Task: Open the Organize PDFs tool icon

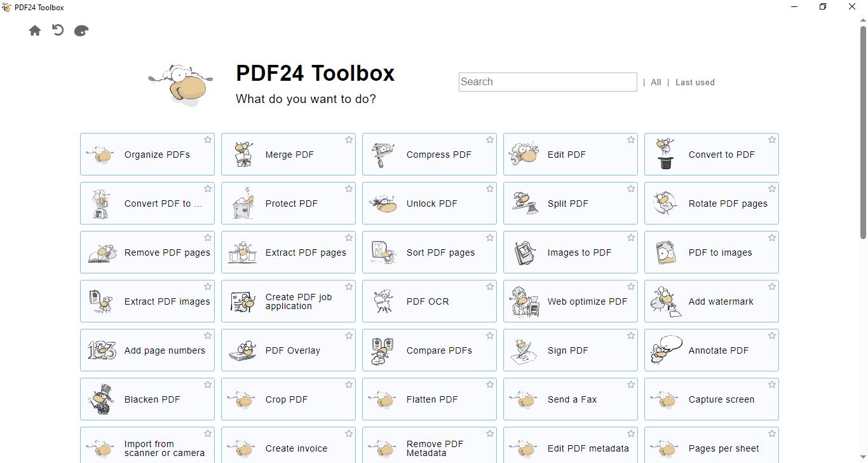Action: 100,155
